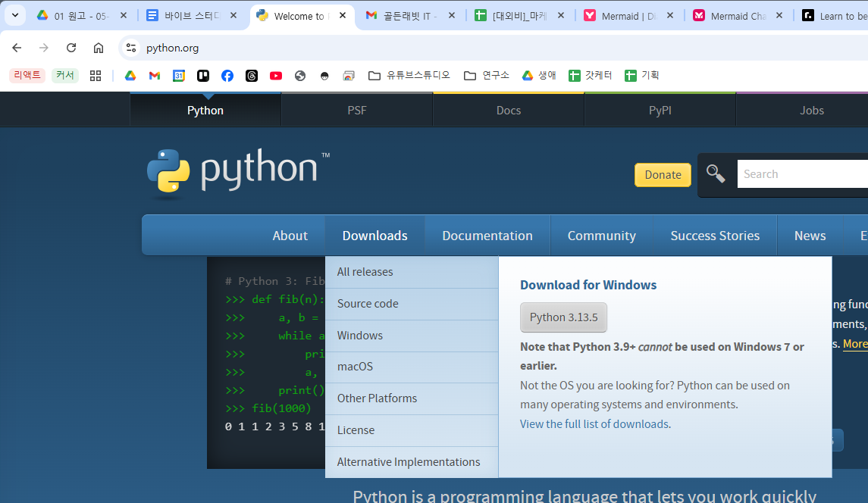Reload the python.org page

pos(71,48)
